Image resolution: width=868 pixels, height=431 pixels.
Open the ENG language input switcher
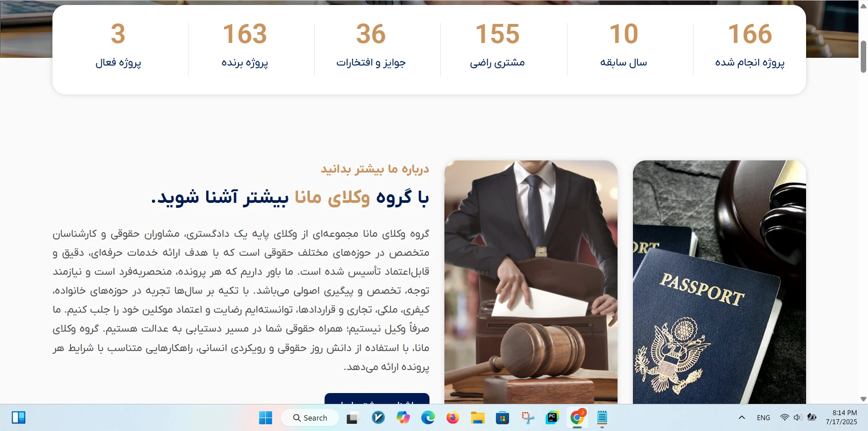763,418
